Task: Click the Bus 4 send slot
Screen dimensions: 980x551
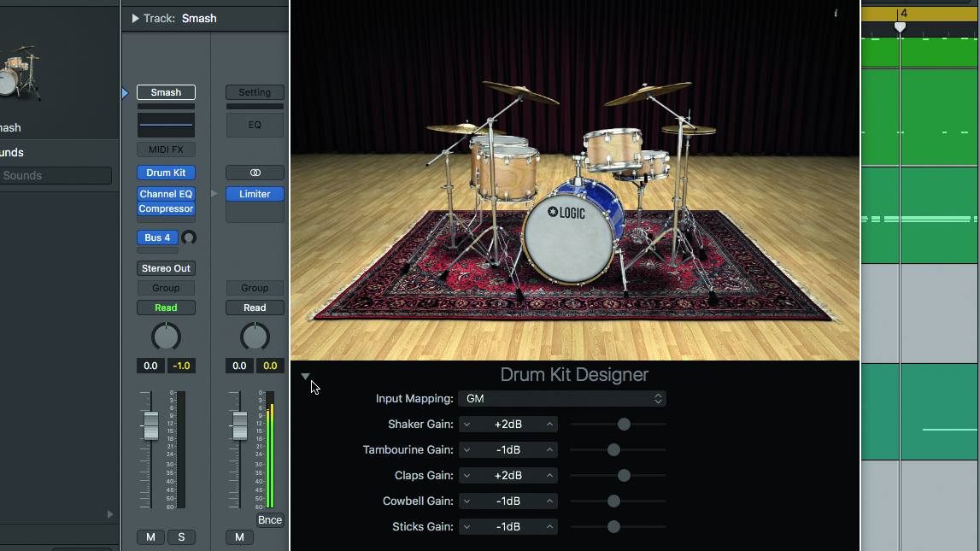Action: click(157, 237)
